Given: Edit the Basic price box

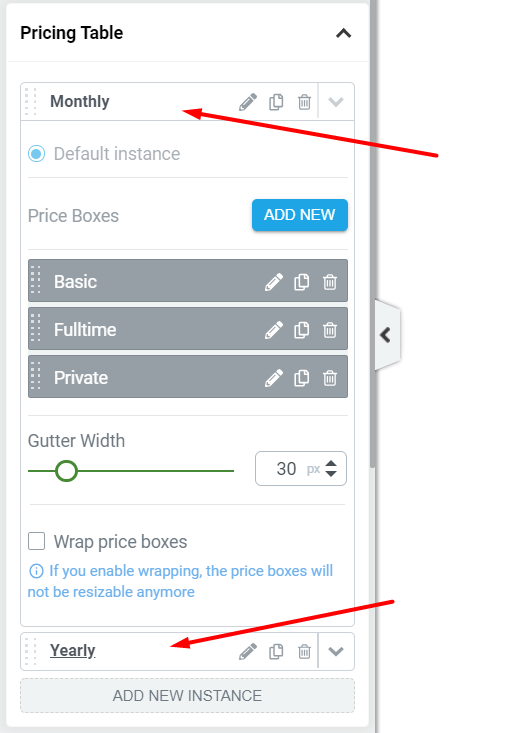Looking at the screenshot, I should [274, 282].
